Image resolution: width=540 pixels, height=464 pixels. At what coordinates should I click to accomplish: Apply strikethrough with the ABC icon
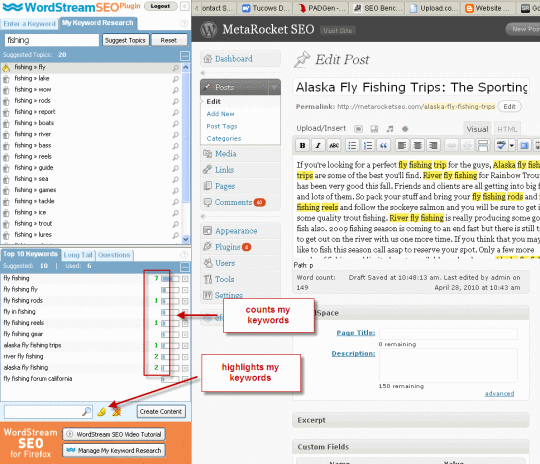pyautogui.click(x=334, y=145)
